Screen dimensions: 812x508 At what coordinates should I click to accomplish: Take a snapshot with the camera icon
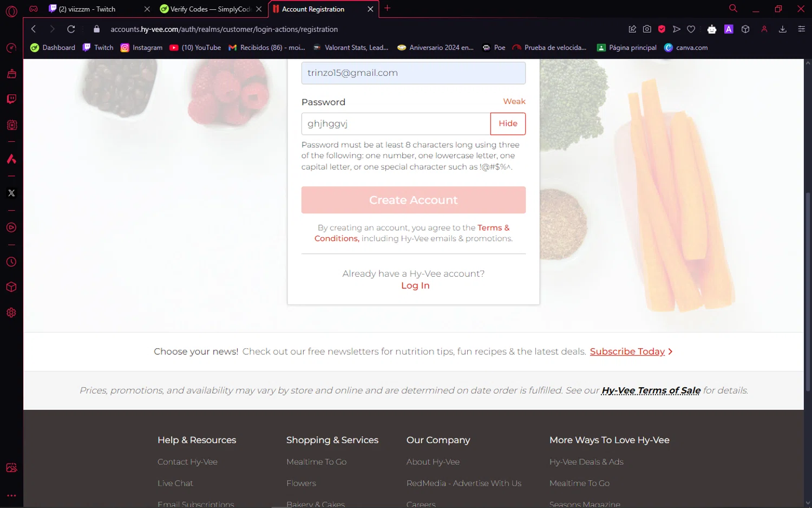(647, 29)
